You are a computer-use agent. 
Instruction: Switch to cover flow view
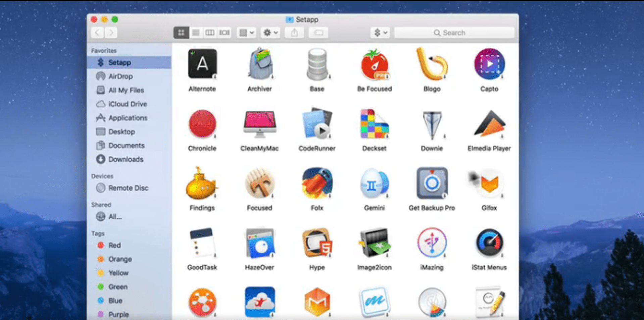(x=225, y=33)
